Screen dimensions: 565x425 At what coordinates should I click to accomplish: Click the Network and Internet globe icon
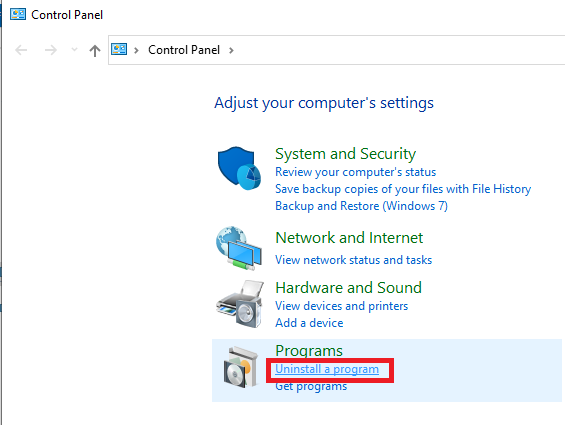coord(239,248)
